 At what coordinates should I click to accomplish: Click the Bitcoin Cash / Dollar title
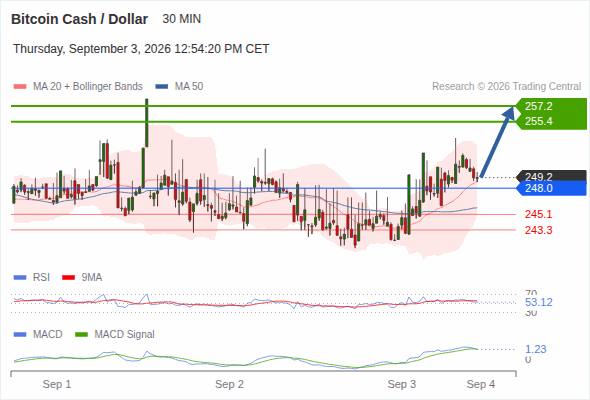(x=79, y=19)
